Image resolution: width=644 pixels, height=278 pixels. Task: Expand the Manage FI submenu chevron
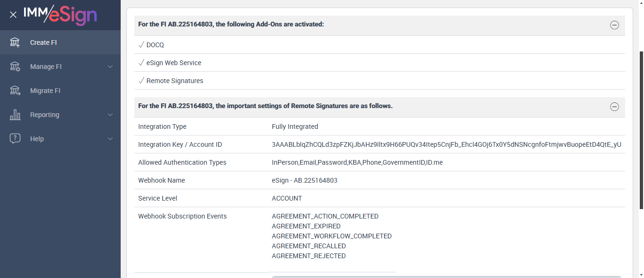[110, 67]
